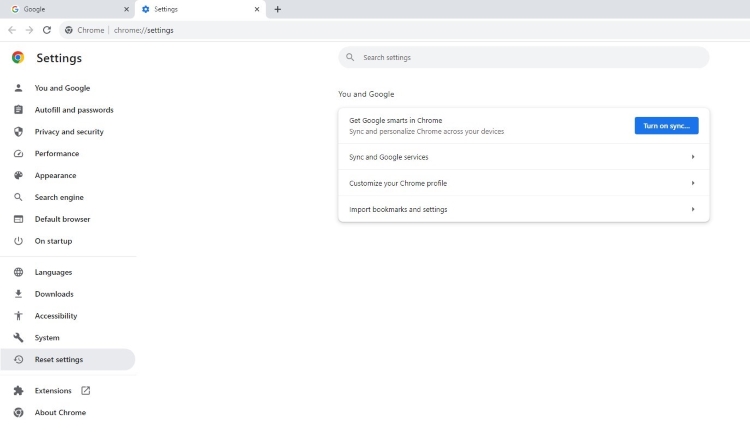
Task: Open a new tab with the plus button
Action: [277, 9]
